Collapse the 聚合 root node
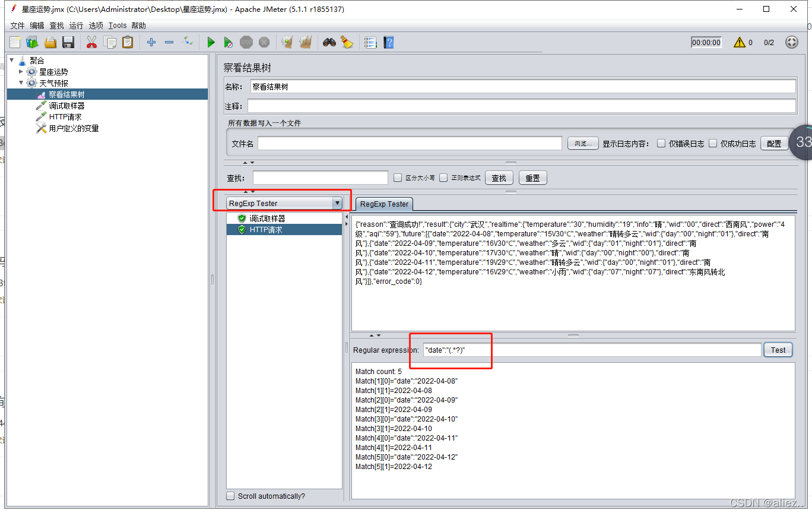This screenshot has height=513, width=812. [x=12, y=60]
